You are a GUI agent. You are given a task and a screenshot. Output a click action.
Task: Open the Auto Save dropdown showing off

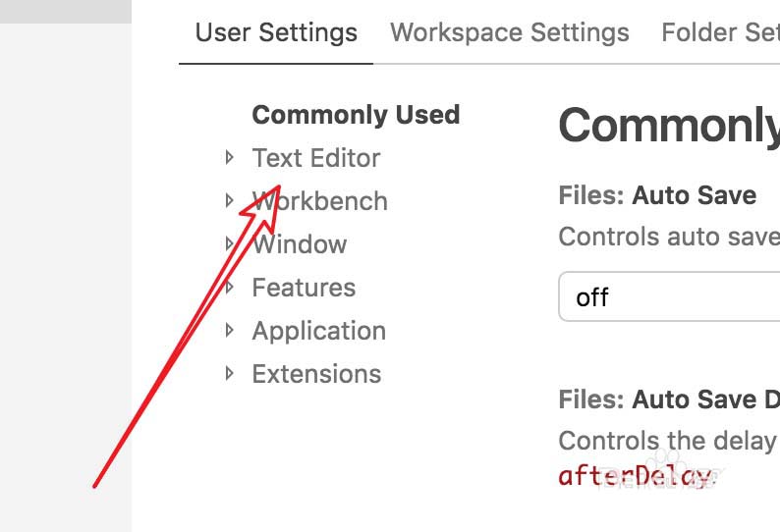(x=668, y=296)
